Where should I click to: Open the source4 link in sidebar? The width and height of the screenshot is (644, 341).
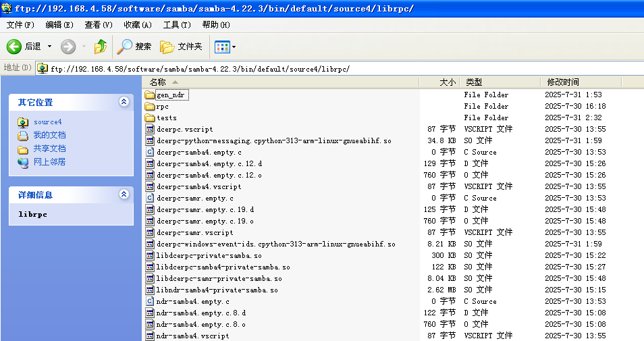pos(48,122)
